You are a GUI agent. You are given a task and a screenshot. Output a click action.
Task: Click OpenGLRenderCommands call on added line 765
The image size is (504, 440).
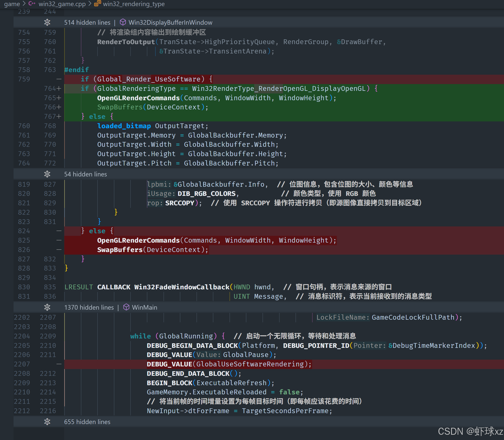[138, 98]
